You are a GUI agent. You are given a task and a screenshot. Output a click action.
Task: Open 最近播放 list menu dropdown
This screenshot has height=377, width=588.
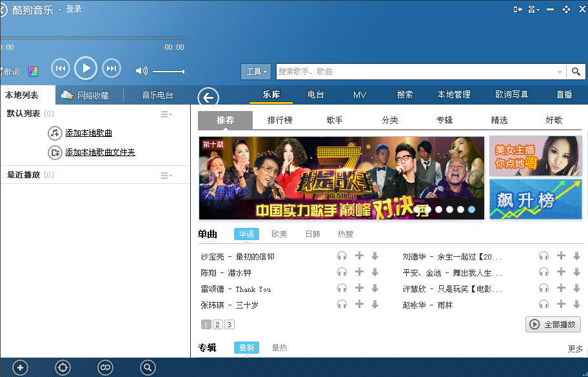click(166, 176)
